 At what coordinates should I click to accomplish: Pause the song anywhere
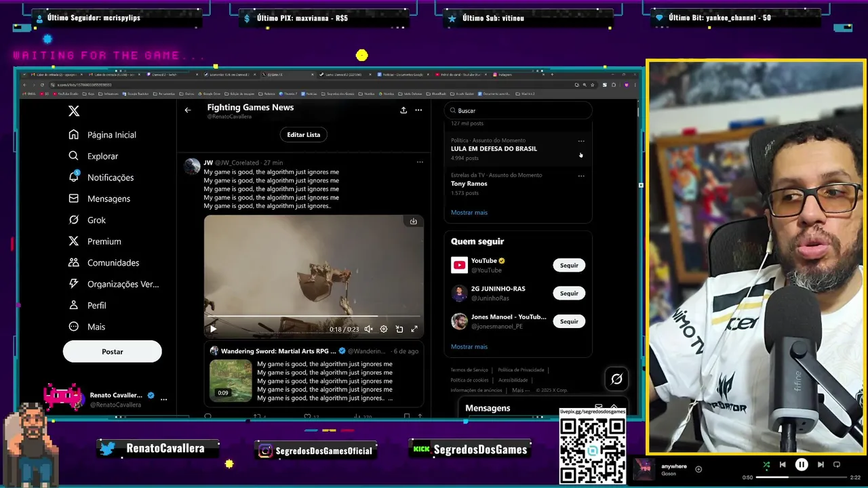(x=802, y=465)
